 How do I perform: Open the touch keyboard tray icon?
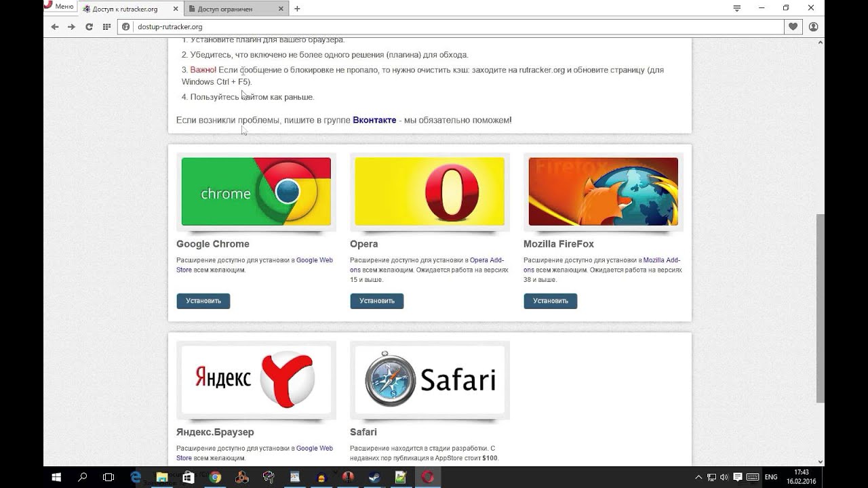(753, 477)
